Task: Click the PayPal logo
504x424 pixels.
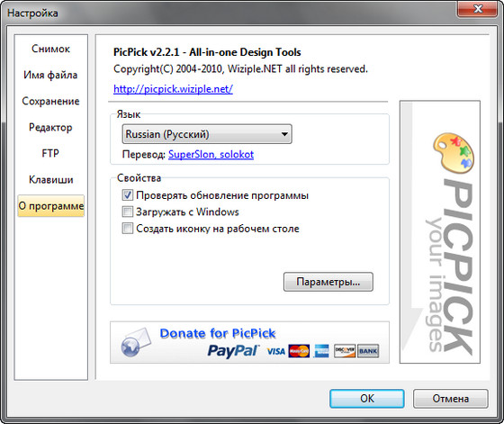Action: pos(233,351)
